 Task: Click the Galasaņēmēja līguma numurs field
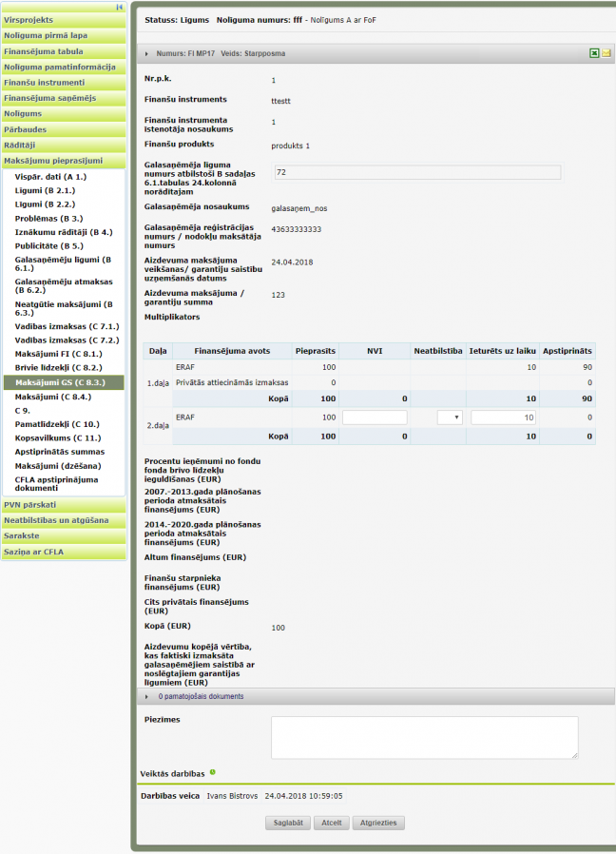(416, 172)
